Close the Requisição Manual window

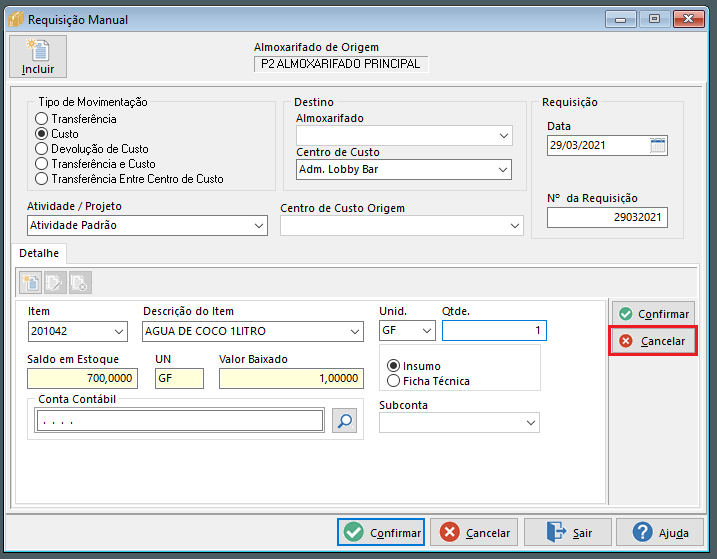tap(688, 19)
